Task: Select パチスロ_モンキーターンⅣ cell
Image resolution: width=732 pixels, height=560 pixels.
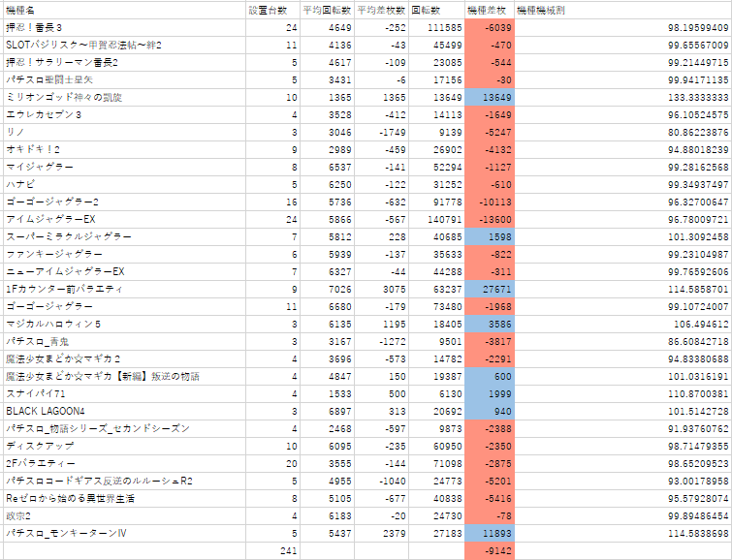Action: tap(124, 534)
